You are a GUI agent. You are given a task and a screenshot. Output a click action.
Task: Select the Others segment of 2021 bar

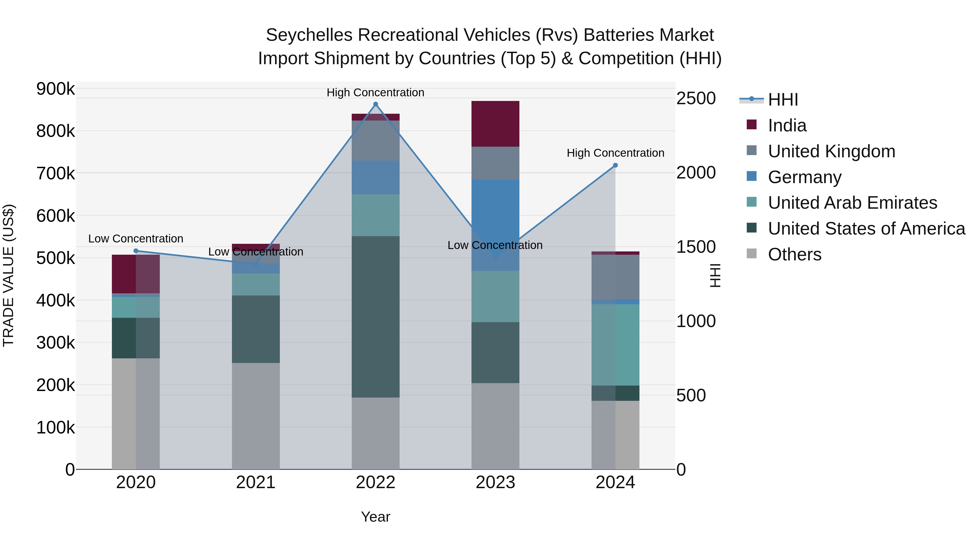click(x=256, y=416)
